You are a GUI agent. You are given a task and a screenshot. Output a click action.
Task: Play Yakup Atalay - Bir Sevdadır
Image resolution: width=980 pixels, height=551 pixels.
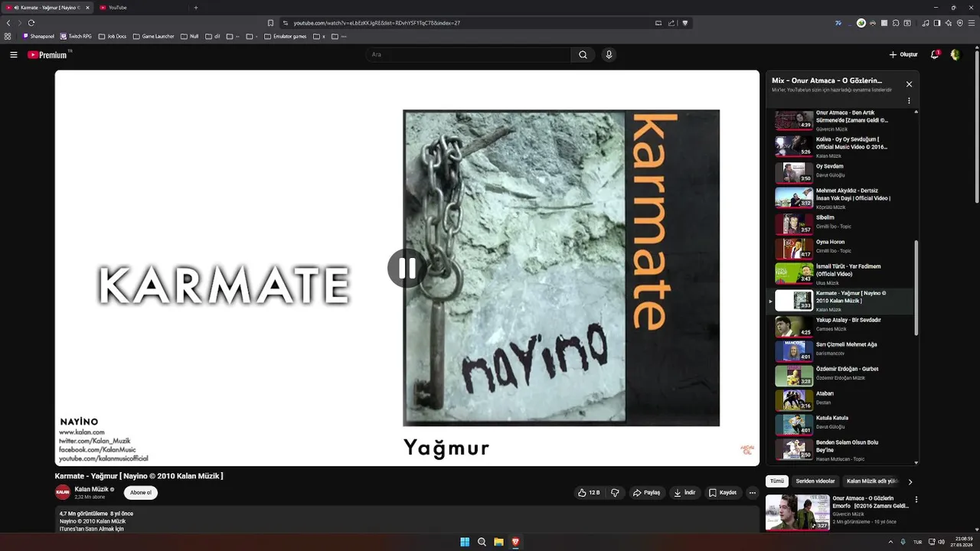click(841, 325)
